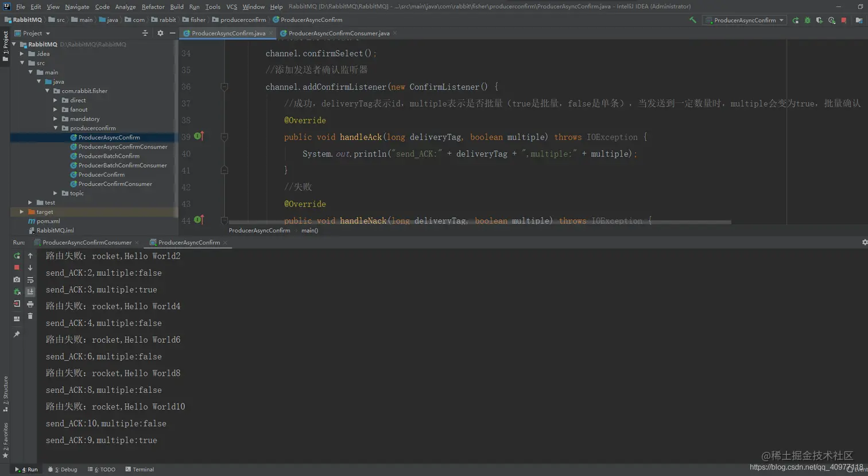Open Project panel settings gear
This screenshot has width=868, height=476.
pyautogui.click(x=160, y=33)
